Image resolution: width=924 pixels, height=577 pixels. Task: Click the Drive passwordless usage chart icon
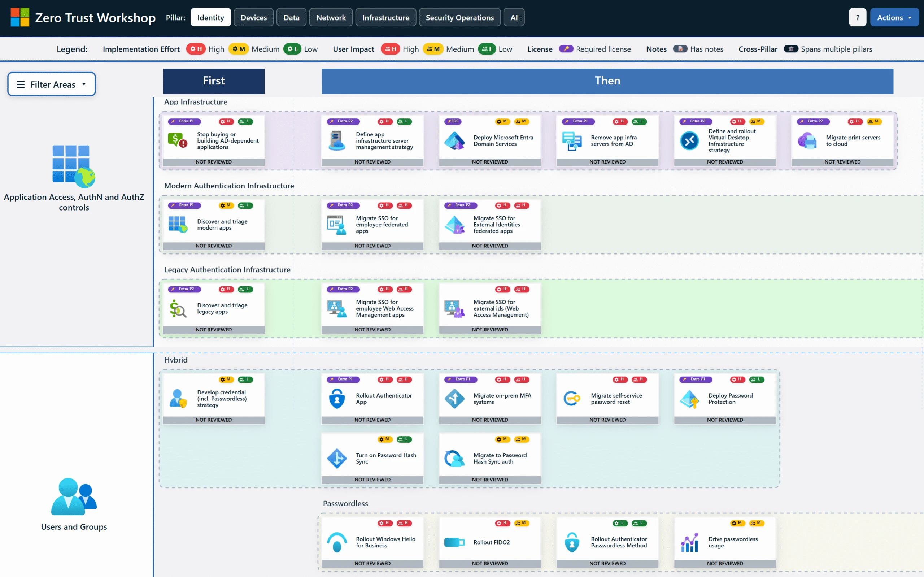pyautogui.click(x=689, y=542)
